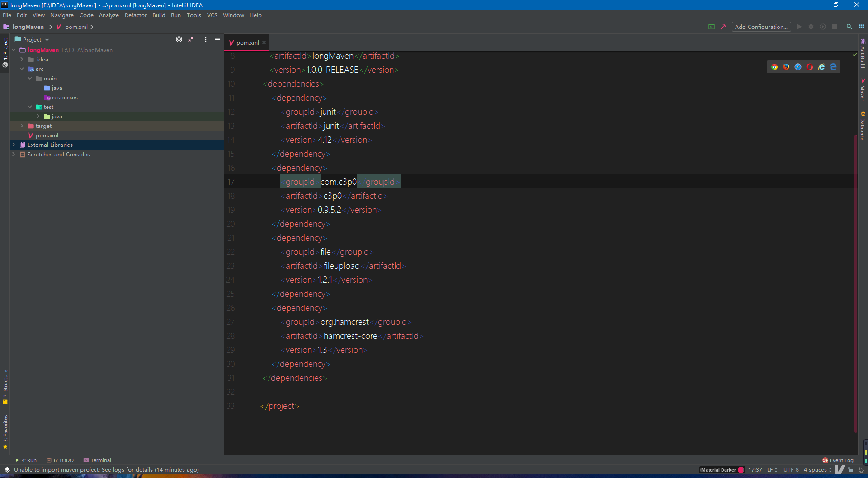
Task: Expand the java folder under test
Action: click(x=38, y=117)
